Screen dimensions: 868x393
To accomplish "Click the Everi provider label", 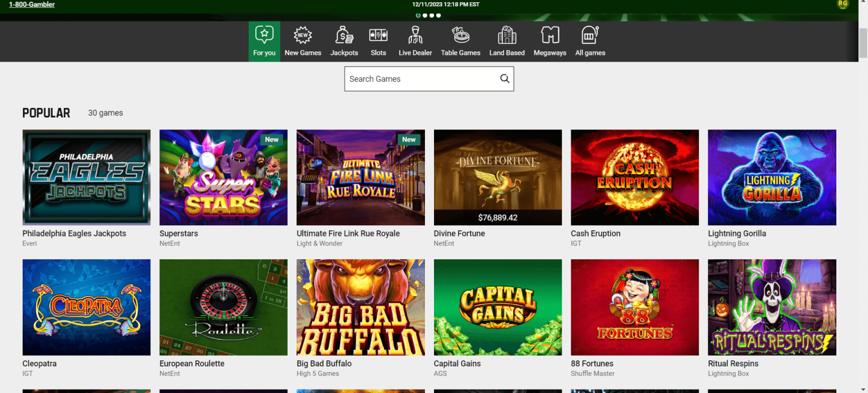I will [x=29, y=243].
